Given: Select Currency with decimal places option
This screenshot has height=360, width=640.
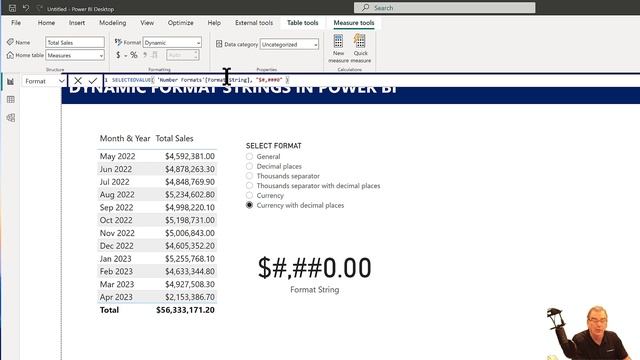Looking at the screenshot, I should coord(249,205).
